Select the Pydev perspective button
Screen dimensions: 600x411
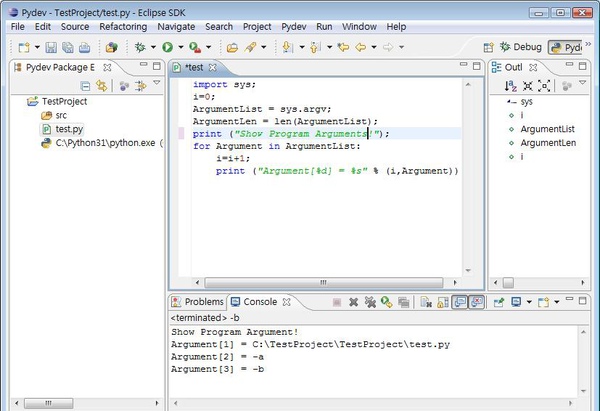[x=565, y=47]
